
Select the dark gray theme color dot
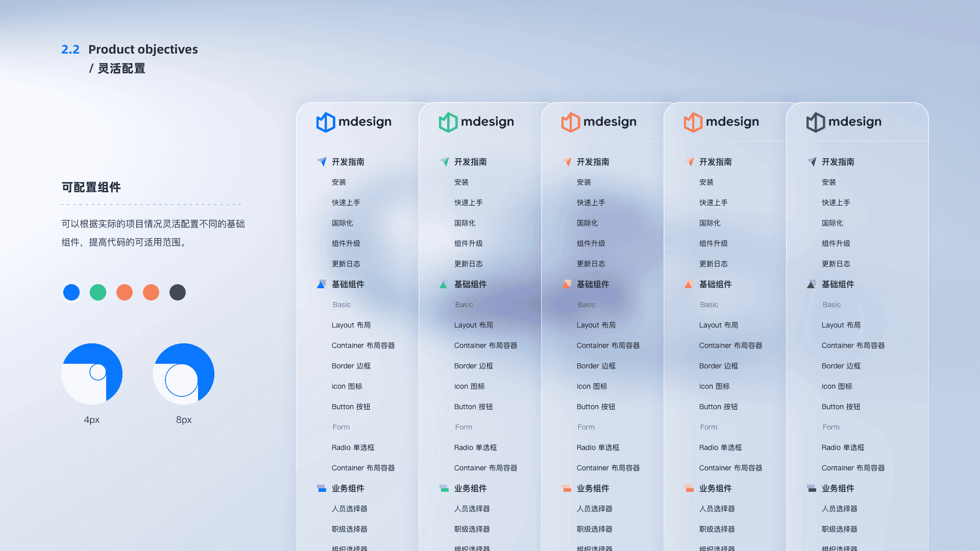click(178, 292)
